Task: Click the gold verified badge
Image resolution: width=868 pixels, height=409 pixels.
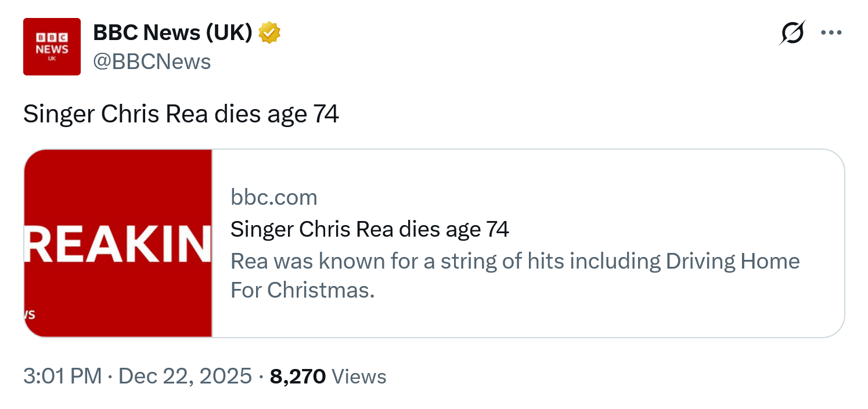Action: tap(269, 34)
